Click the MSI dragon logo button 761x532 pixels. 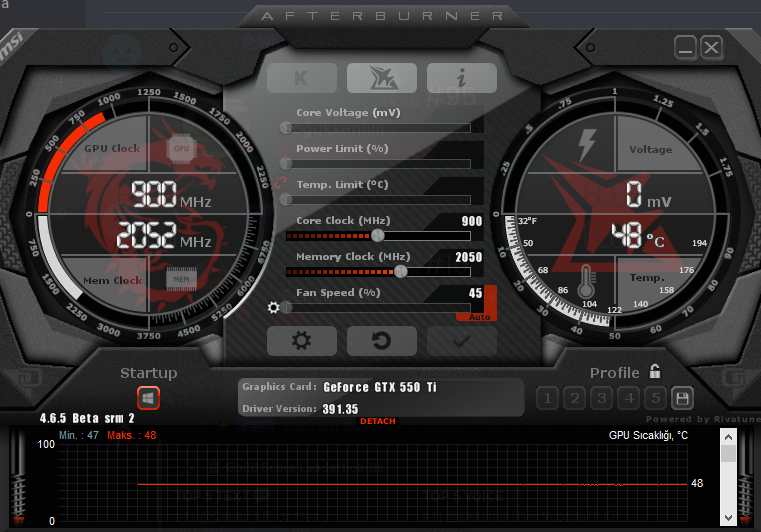coord(381,78)
